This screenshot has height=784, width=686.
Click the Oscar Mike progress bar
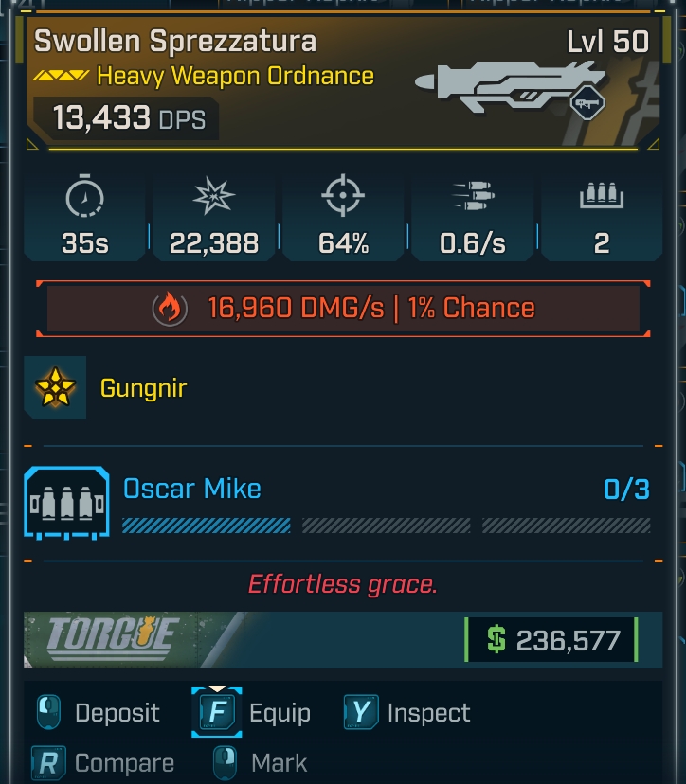(x=387, y=526)
